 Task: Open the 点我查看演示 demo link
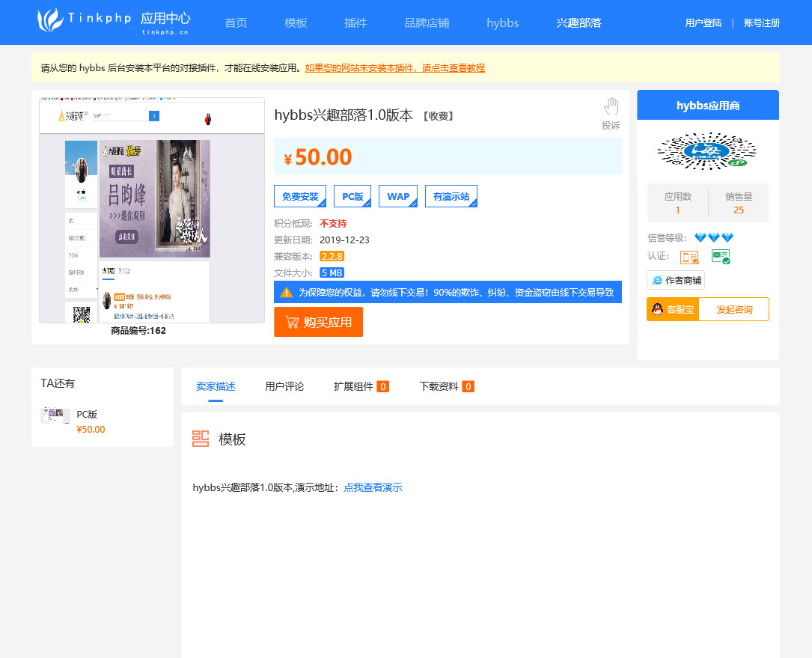click(373, 487)
